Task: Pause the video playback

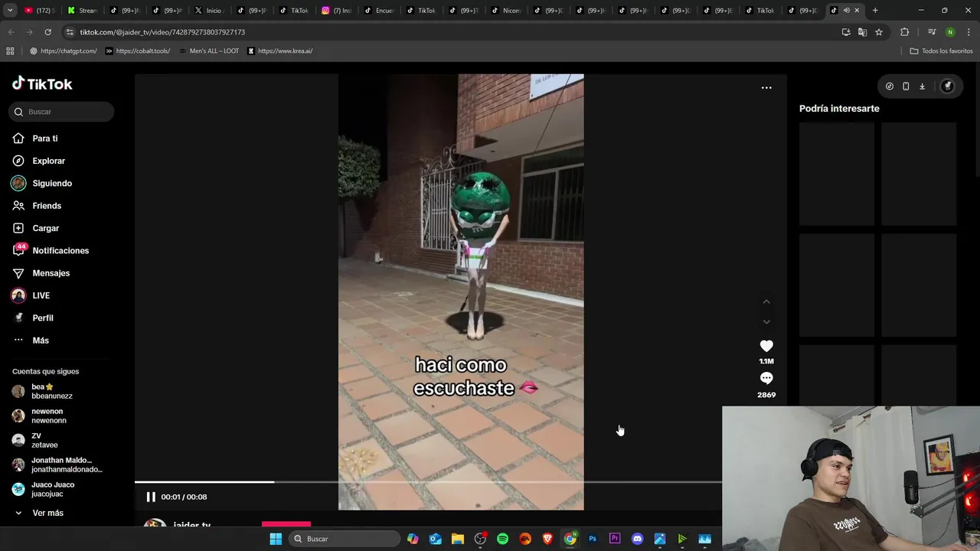Action: coord(151,497)
